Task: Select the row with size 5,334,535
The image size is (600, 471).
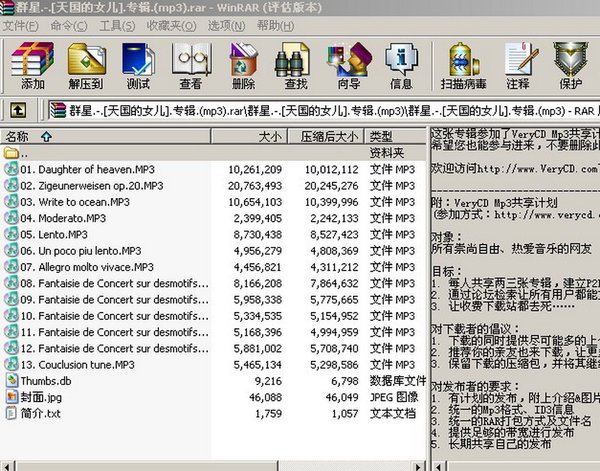Action: coord(213,316)
